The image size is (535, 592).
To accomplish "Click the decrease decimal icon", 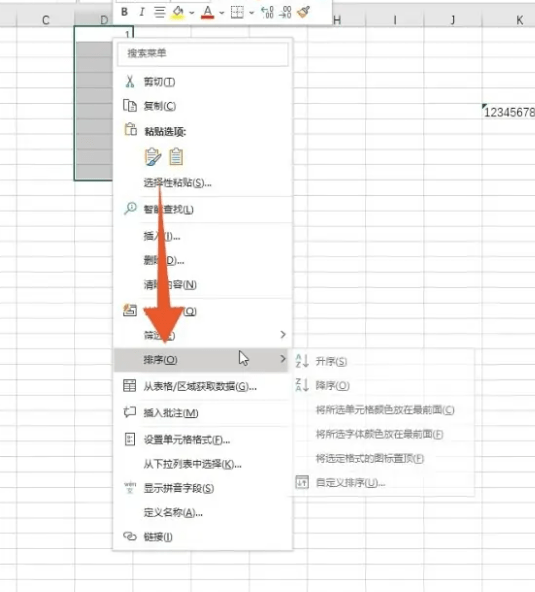I will click(285, 12).
